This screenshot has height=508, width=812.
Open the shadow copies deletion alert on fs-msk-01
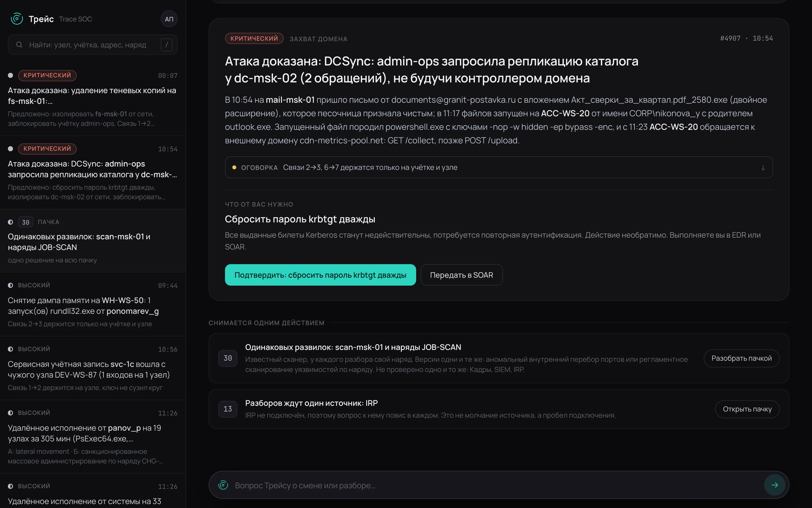(x=92, y=99)
